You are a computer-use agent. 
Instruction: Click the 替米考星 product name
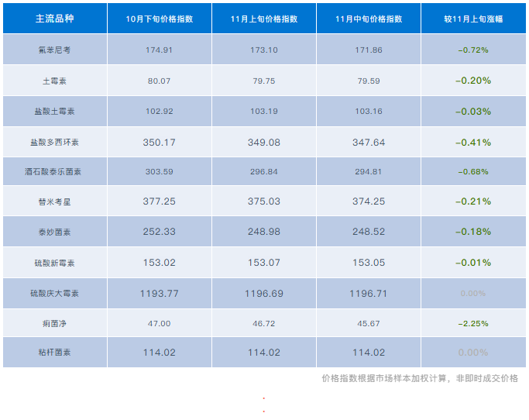pos(53,201)
